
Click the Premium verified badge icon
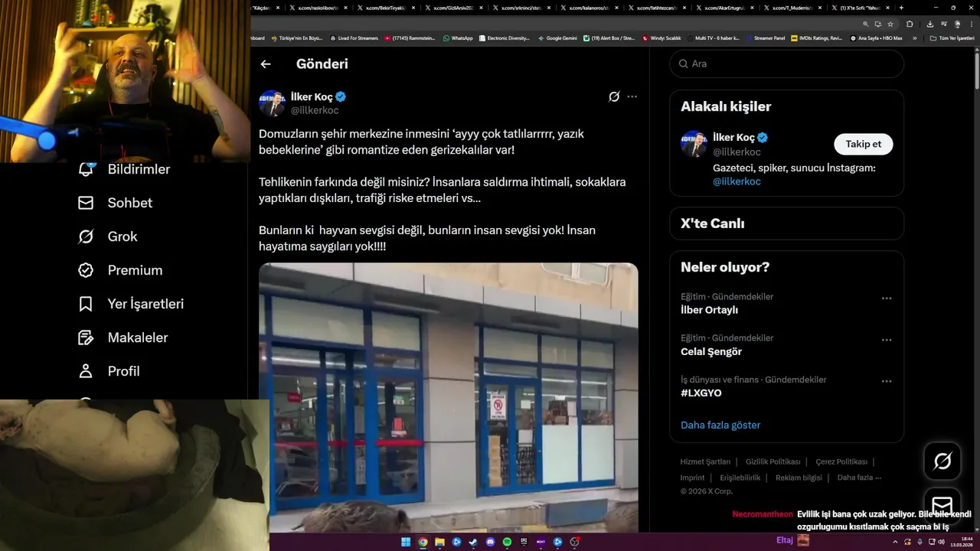tap(86, 270)
